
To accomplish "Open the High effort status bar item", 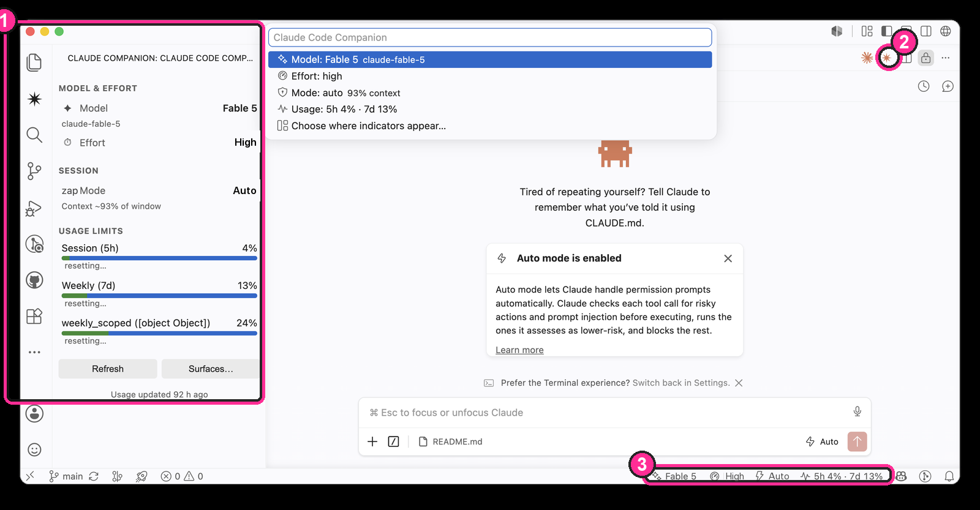I will 727,476.
